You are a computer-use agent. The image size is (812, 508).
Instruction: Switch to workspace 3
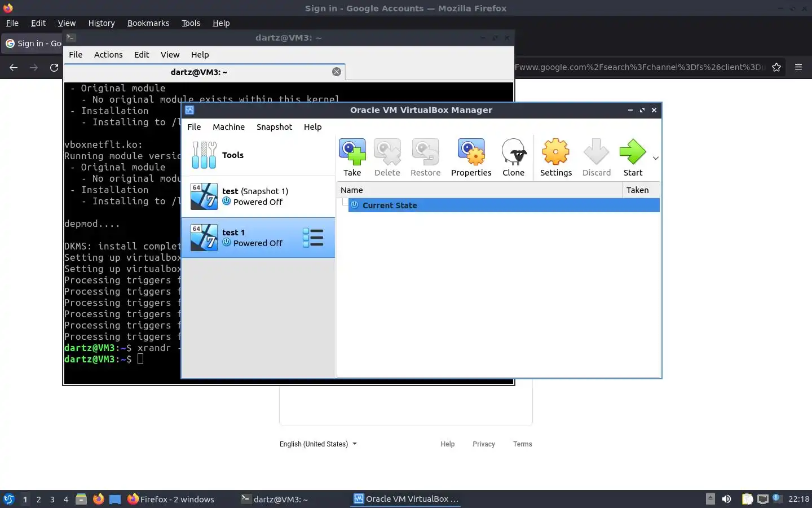coord(52,499)
